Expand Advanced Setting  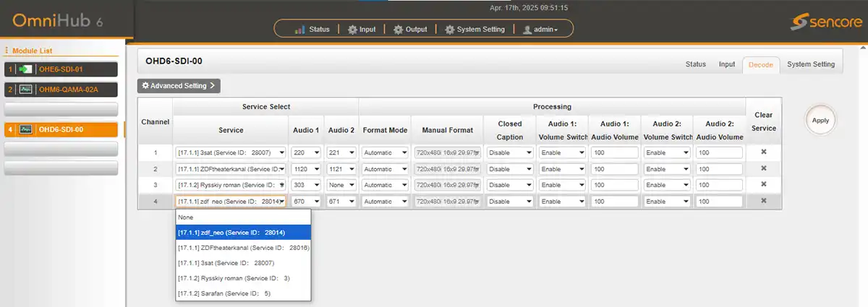coord(179,86)
